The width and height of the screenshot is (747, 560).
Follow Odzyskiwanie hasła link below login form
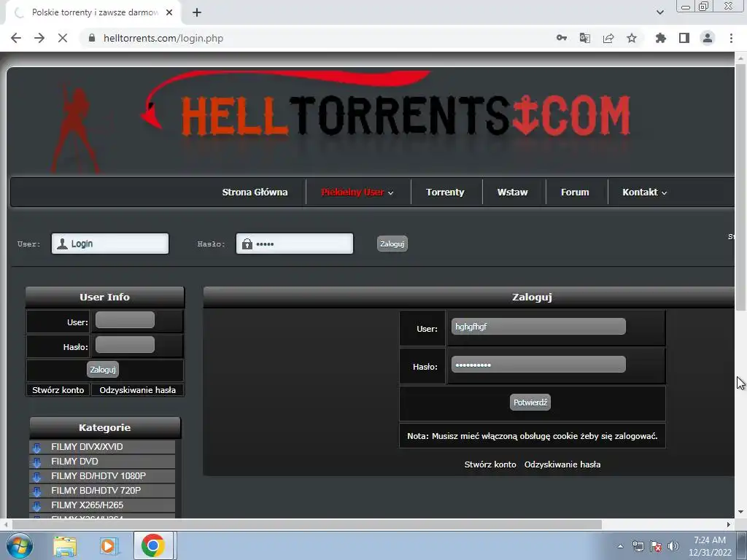point(562,464)
